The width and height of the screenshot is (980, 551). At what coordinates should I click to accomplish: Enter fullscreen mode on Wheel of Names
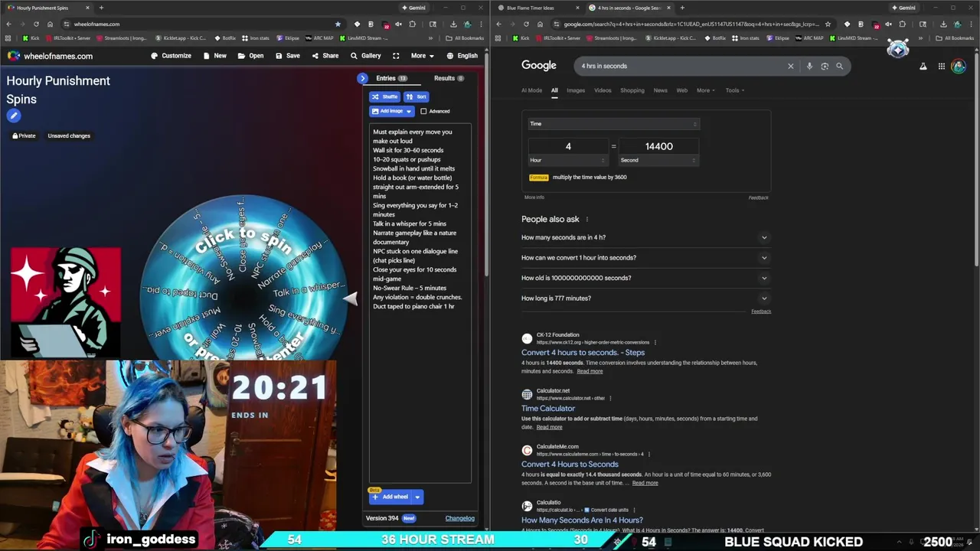(396, 56)
